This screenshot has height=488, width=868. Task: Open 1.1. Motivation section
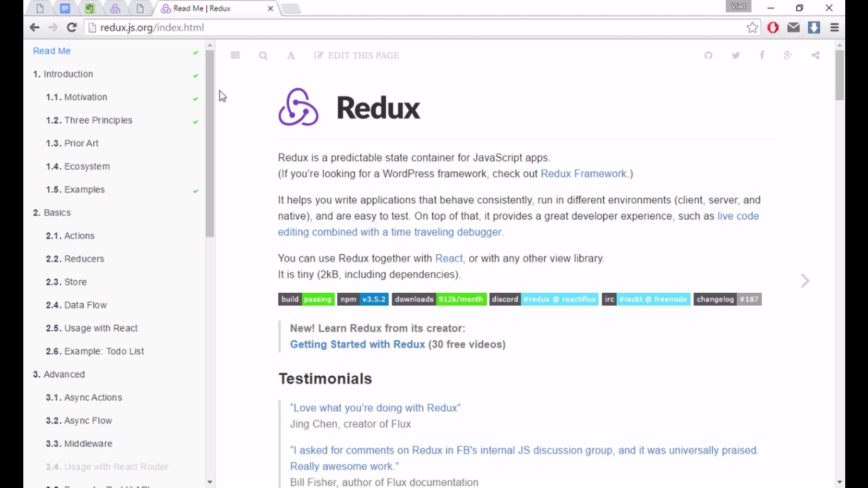[x=76, y=97]
